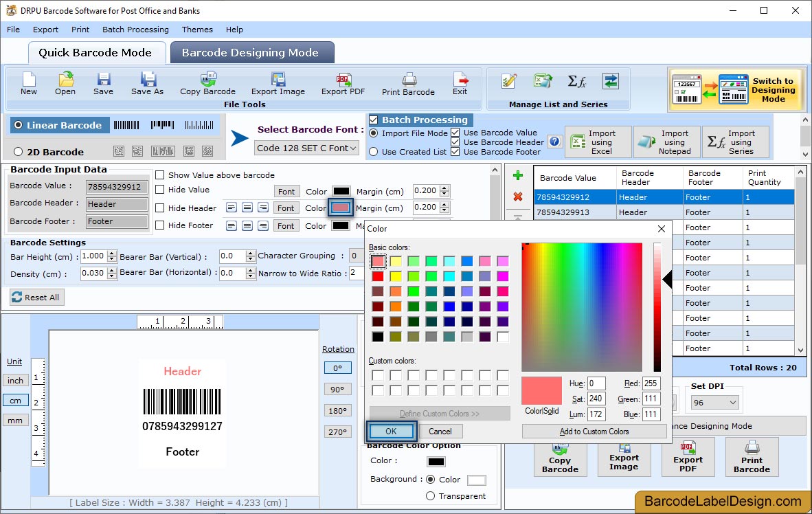Decrease the Header margin spinner
The width and height of the screenshot is (812, 514).
click(444, 210)
